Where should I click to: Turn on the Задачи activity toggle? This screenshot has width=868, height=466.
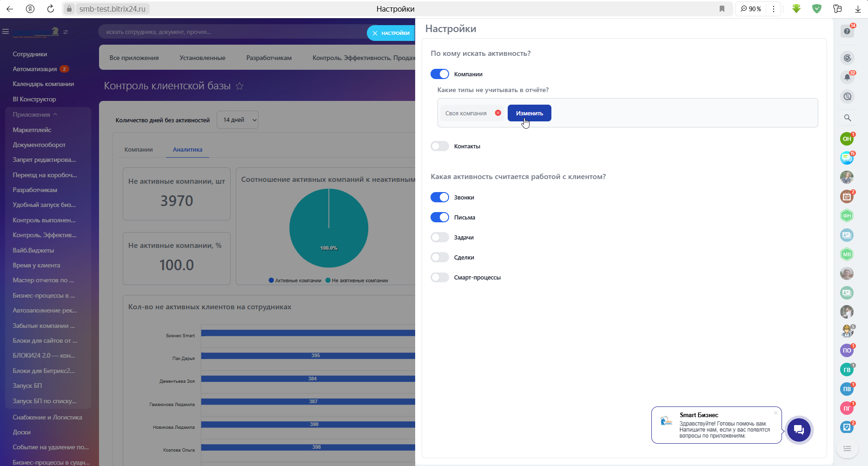[439, 237]
